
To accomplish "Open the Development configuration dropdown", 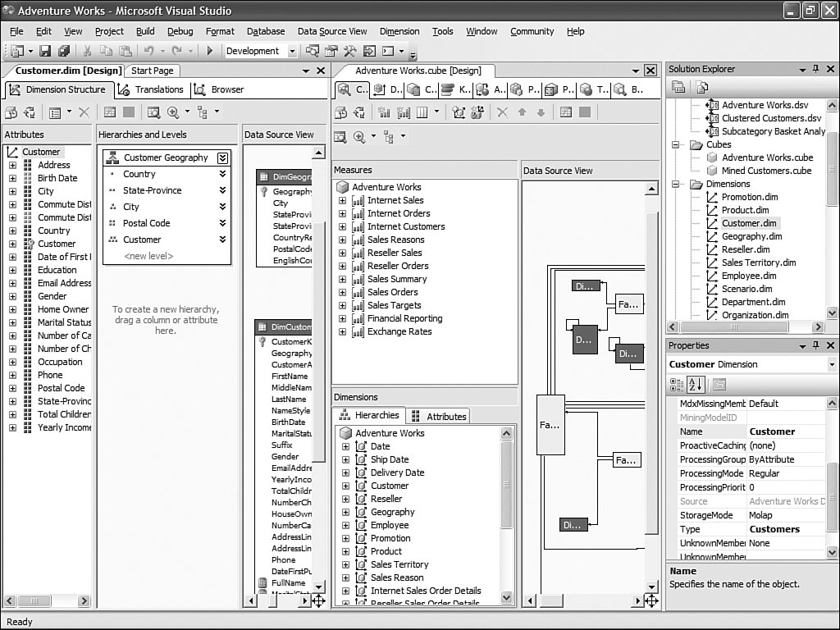I will (x=293, y=52).
